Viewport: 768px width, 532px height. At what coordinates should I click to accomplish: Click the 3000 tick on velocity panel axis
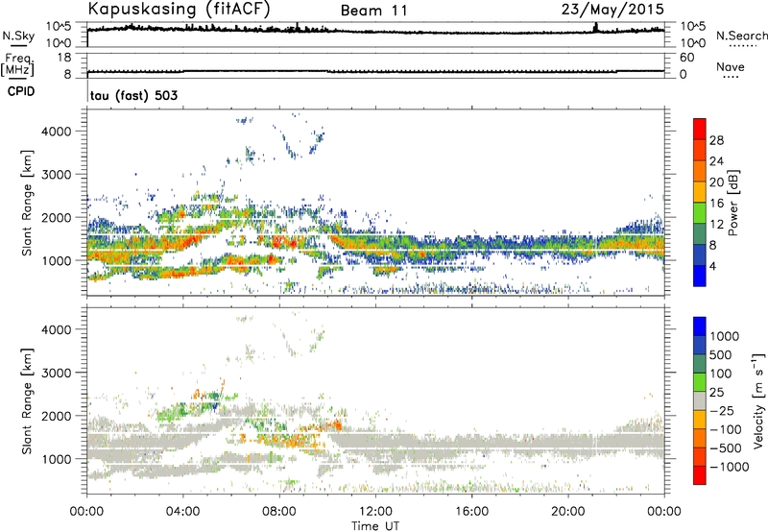tap(56, 374)
